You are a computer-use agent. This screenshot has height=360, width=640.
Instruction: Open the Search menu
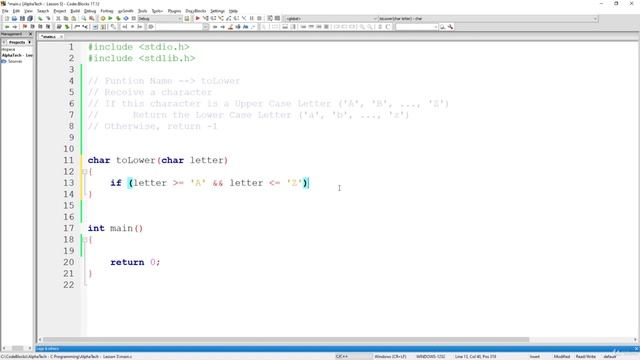pos(43,11)
